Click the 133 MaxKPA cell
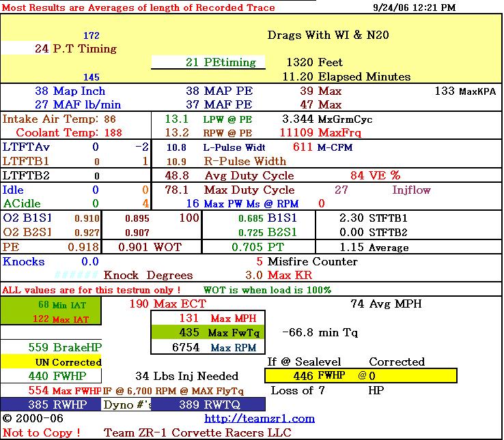504x440 pixels. pyautogui.click(x=466, y=91)
